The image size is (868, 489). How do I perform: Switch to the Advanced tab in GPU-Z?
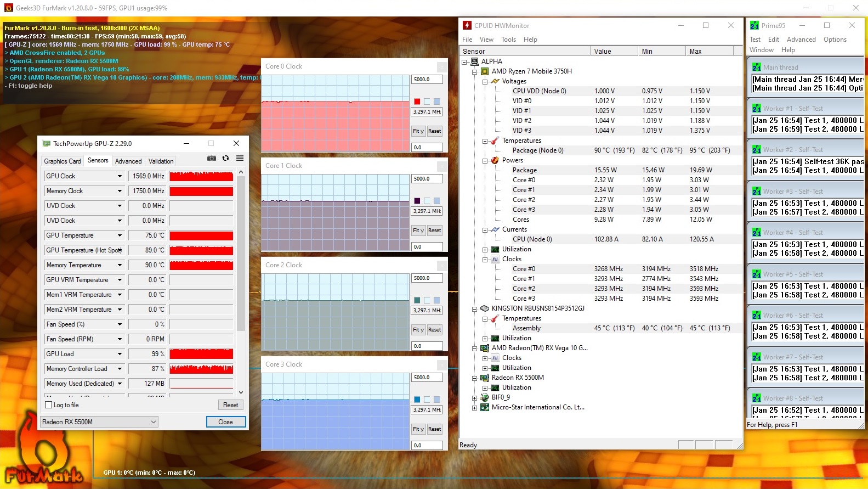(x=128, y=161)
